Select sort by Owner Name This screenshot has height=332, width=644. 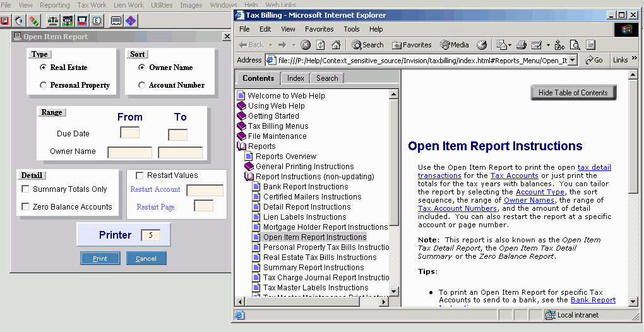pyautogui.click(x=141, y=68)
